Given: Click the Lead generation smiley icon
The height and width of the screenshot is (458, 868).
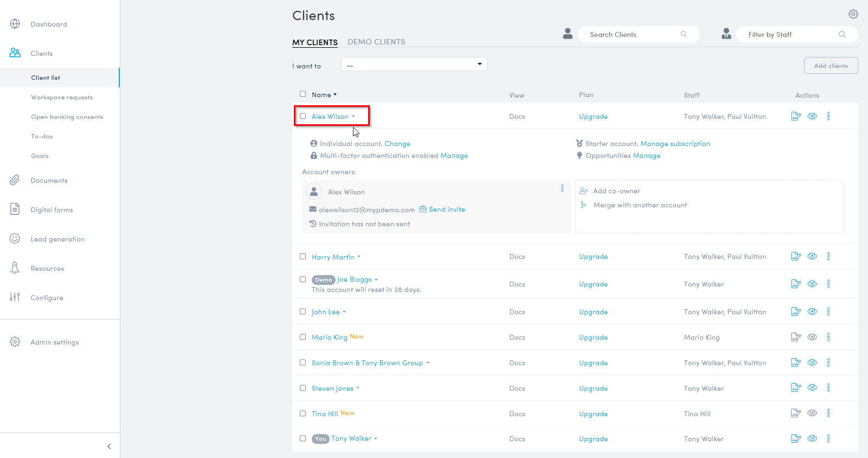Looking at the screenshot, I should tap(15, 239).
